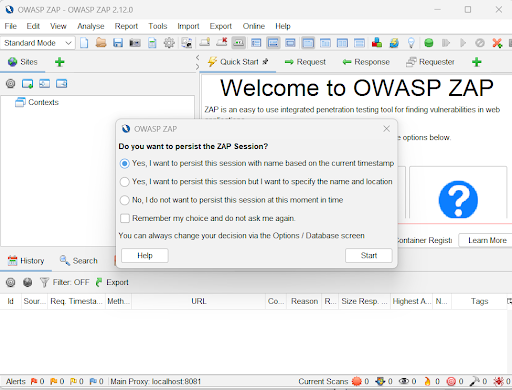This screenshot has height=390, width=512.
Task: Open the Analyse menu
Action: coord(91,26)
